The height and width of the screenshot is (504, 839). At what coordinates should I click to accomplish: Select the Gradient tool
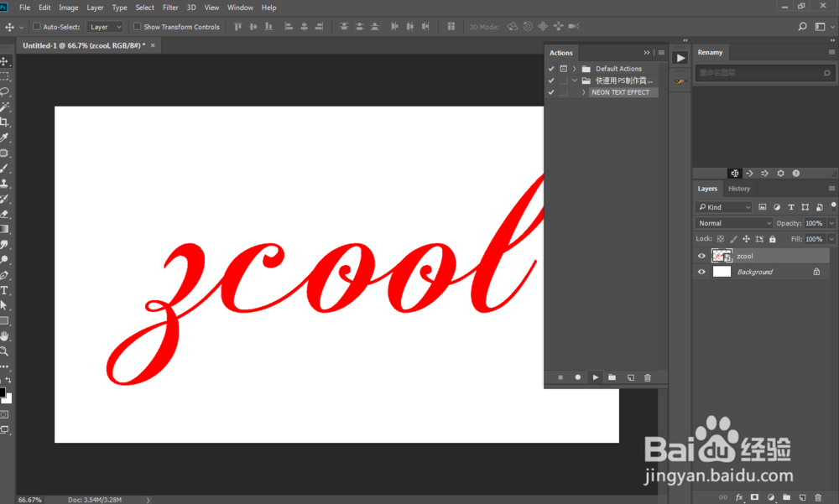point(4,229)
